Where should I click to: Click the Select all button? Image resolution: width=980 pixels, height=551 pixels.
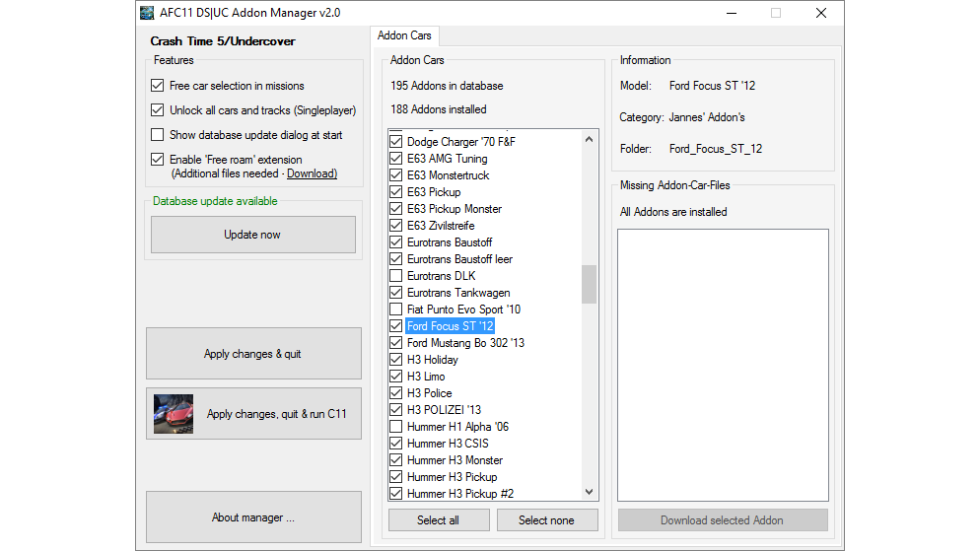(x=439, y=520)
